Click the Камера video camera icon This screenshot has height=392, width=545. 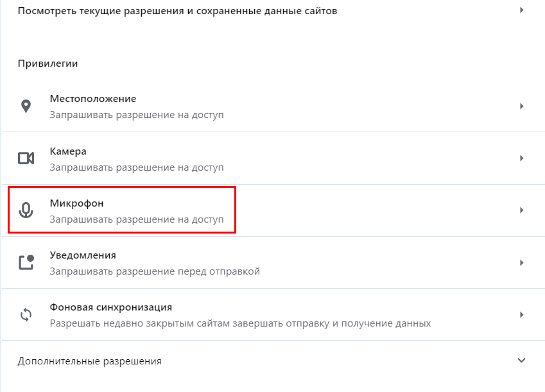click(26, 158)
